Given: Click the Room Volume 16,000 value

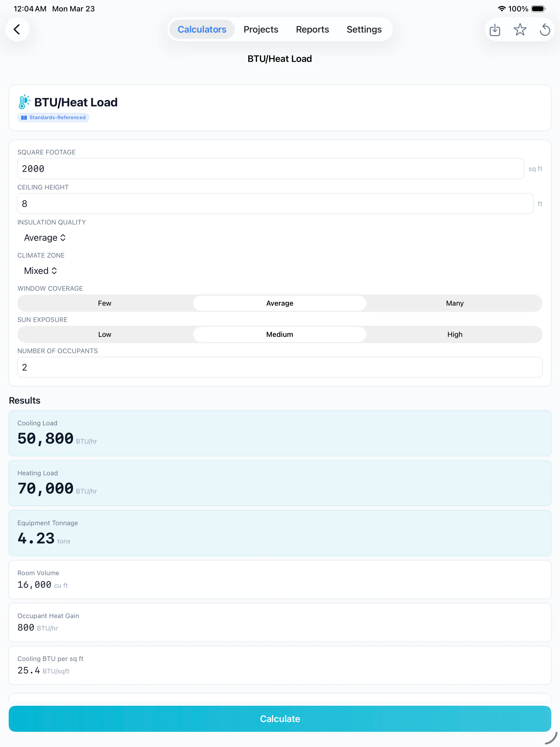Looking at the screenshot, I should pyautogui.click(x=34, y=585).
